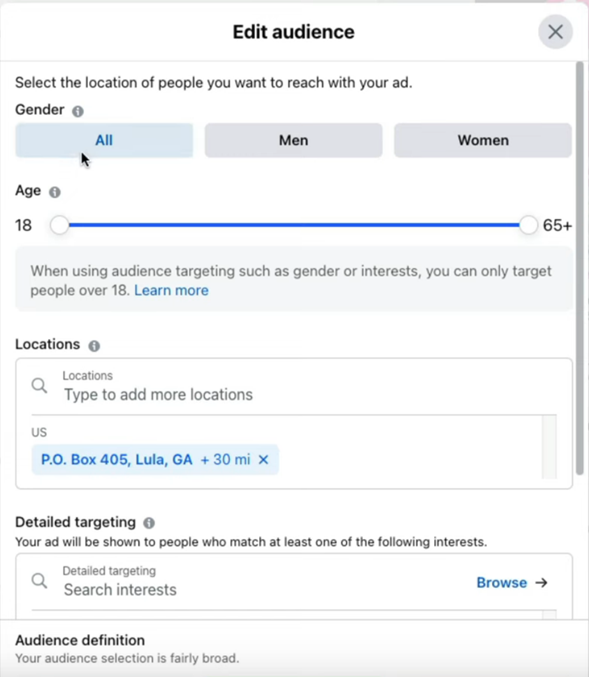Viewport: 589px width, 677px height.
Task: Click the maximum age slider handle at 65+
Action: [528, 225]
